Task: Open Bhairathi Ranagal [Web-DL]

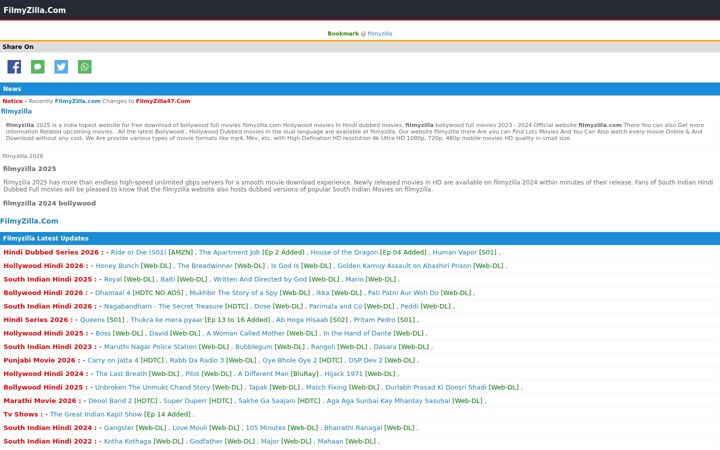Action: [x=369, y=428]
